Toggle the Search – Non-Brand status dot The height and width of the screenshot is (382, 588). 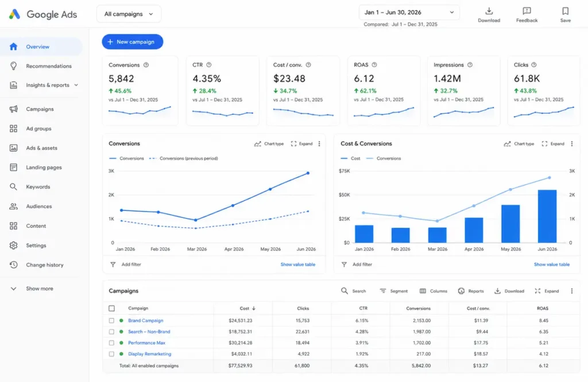(121, 332)
